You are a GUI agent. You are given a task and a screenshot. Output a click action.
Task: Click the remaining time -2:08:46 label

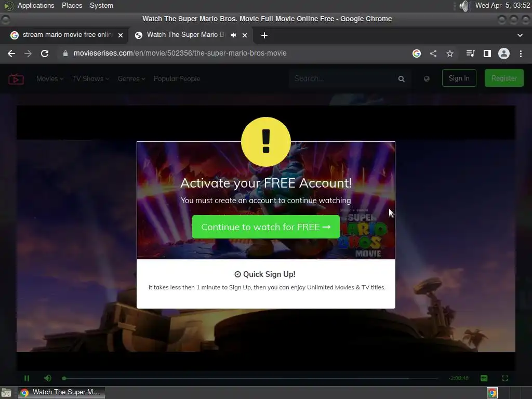point(458,378)
